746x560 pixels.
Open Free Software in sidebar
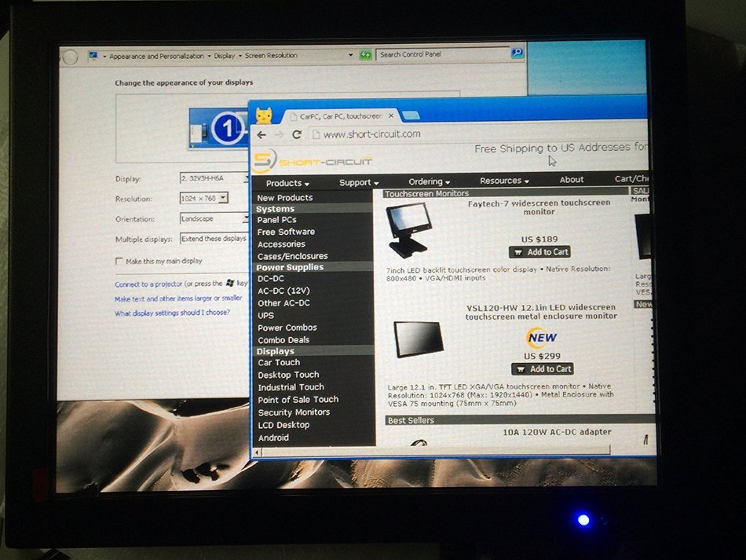point(286,232)
